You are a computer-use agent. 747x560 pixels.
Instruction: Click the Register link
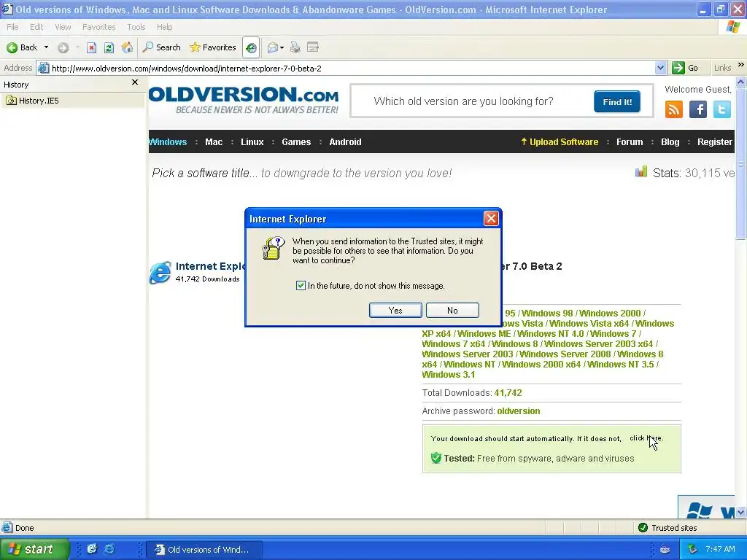coord(715,142)
